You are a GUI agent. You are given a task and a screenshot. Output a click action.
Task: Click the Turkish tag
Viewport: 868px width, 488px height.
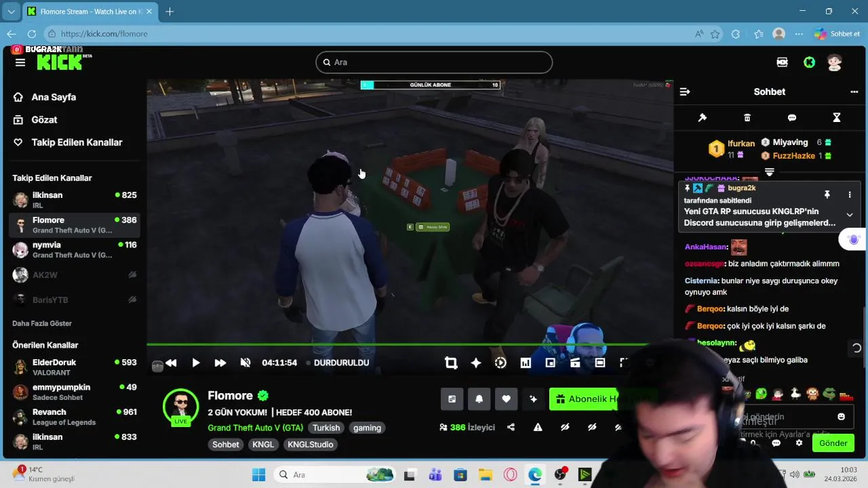326,428
